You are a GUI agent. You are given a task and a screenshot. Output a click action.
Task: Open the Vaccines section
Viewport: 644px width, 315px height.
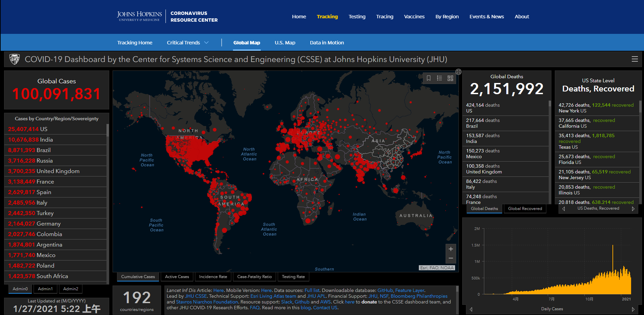[414, 17]
